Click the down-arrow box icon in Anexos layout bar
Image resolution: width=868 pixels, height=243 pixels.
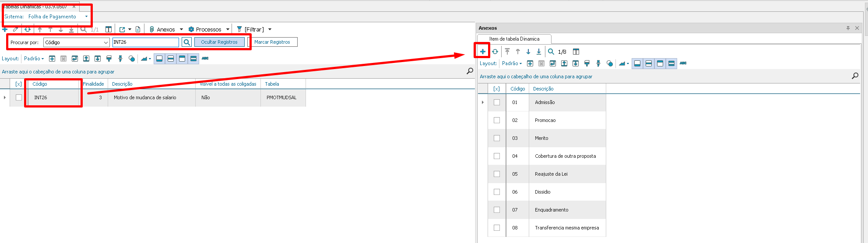click(x=576, y=63)
